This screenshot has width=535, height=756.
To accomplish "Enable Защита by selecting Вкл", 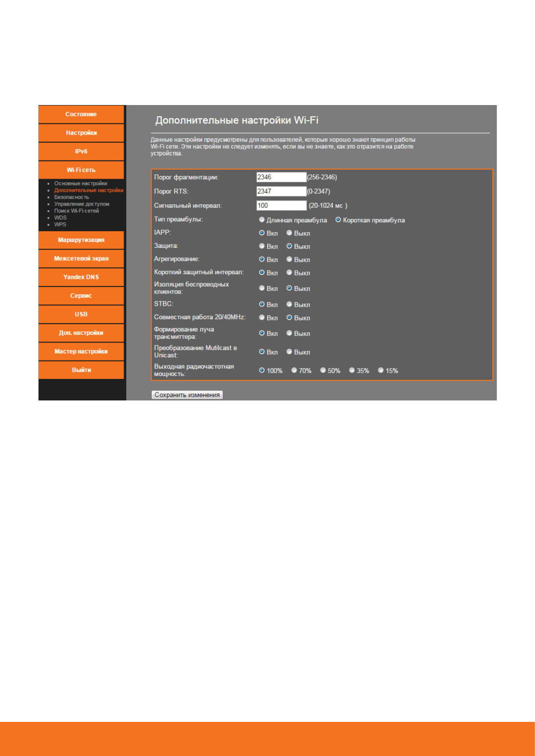I will tap(262, 246).
